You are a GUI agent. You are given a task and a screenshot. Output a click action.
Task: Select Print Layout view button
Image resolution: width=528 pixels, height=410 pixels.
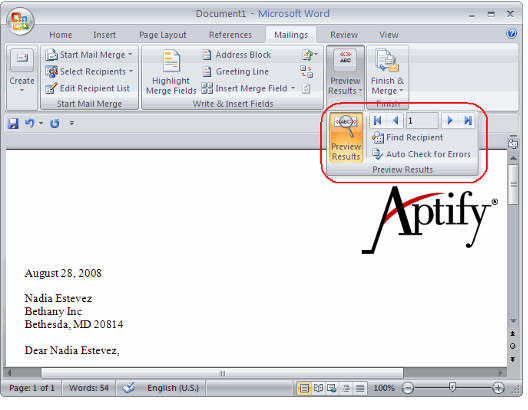pos(304,388)
